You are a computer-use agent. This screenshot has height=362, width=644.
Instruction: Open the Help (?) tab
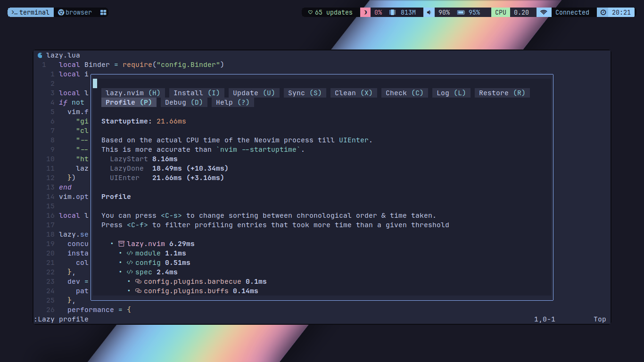233,102
